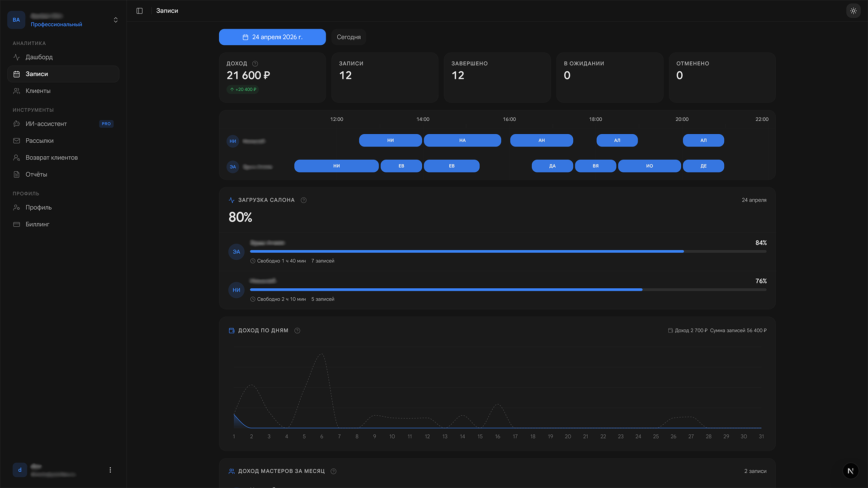Open the 24 апреля 2026 date picker

(272, 37)
